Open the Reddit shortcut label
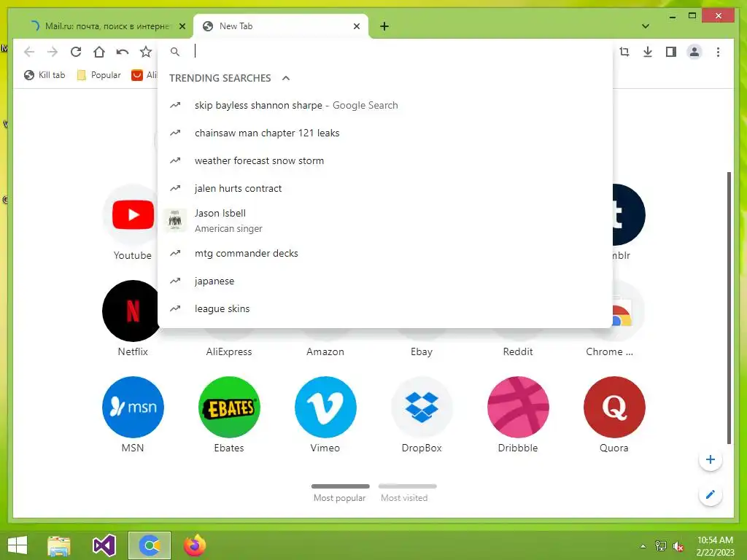 point(518,352)
